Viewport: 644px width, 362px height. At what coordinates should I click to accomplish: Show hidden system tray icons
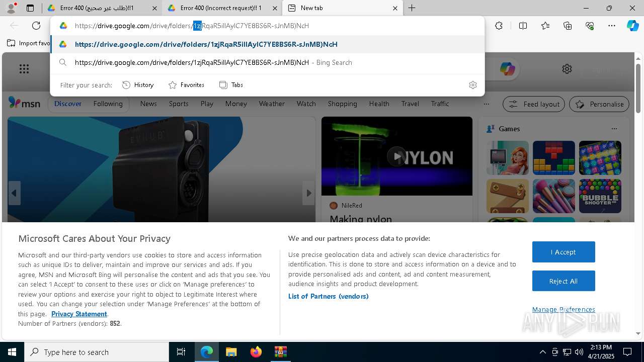542,352
